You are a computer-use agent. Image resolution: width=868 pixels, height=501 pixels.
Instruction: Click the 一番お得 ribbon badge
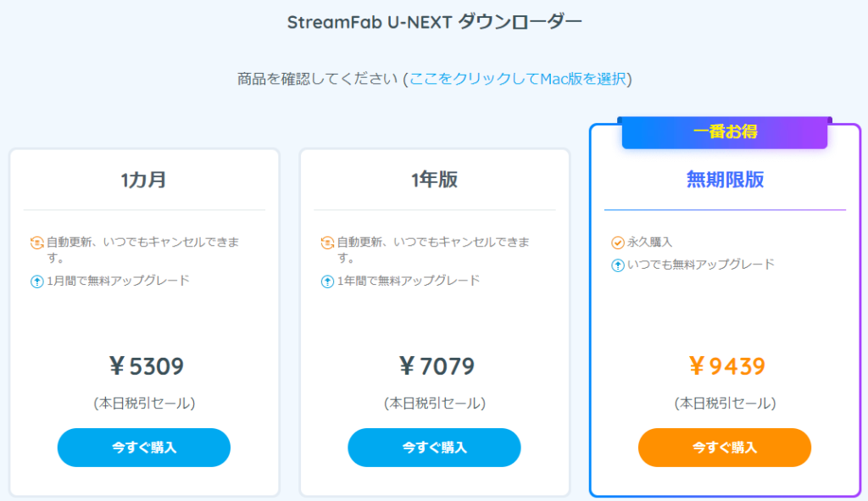[x=725, y=132]
